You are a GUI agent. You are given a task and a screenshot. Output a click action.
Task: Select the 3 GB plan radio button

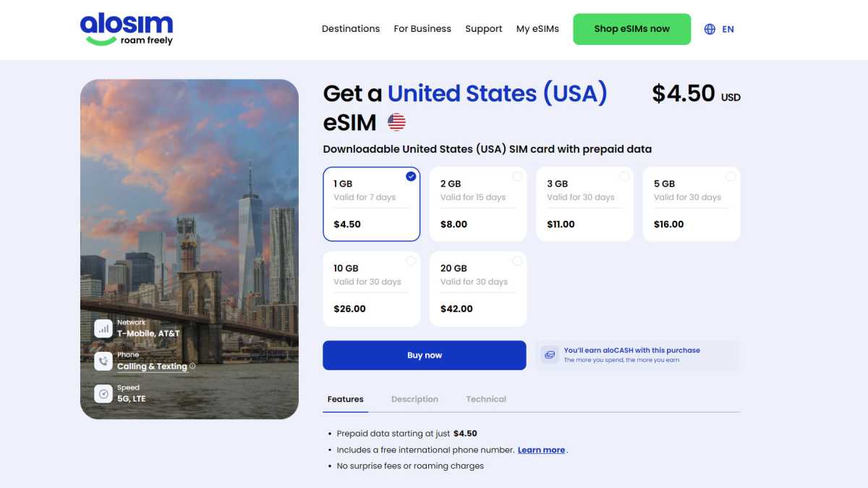coord(624,177)
